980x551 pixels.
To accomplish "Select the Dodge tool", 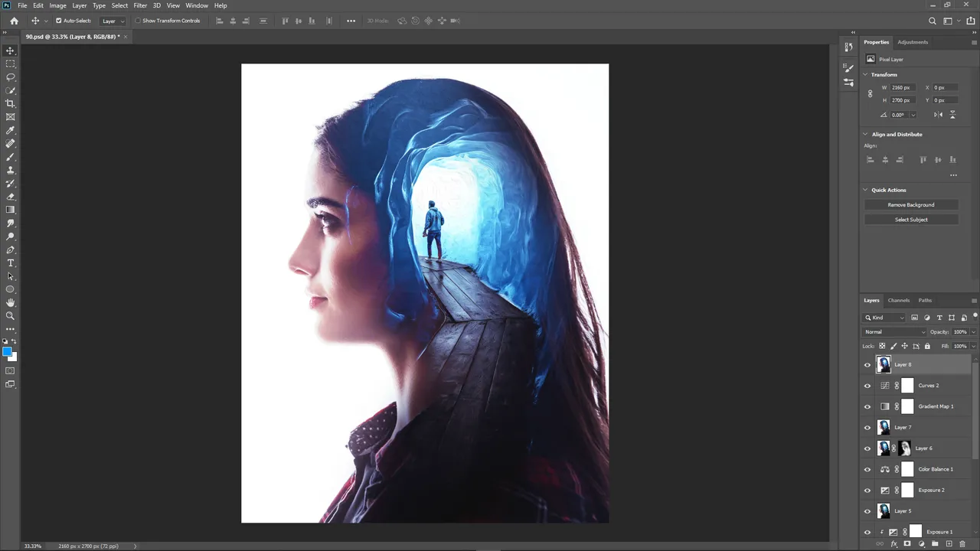I will click(10, 236).
